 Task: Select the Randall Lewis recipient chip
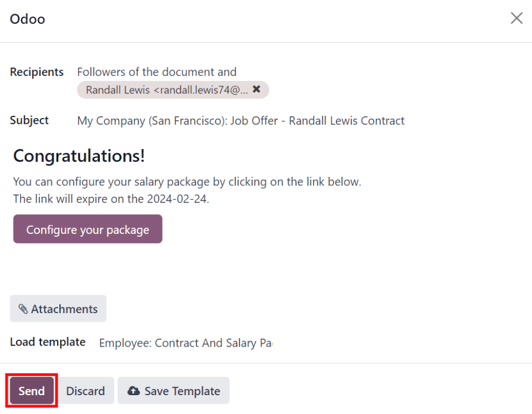(x=166, y=90)
